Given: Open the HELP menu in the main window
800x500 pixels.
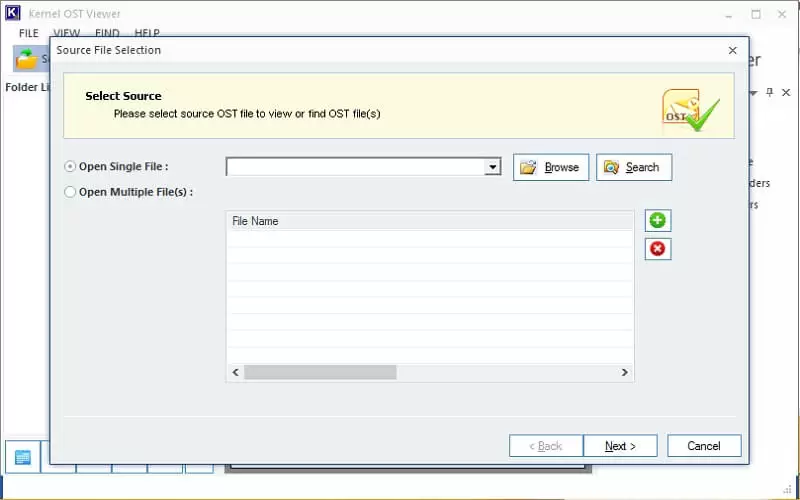Looking at the screenshot, I should (147, 33).
